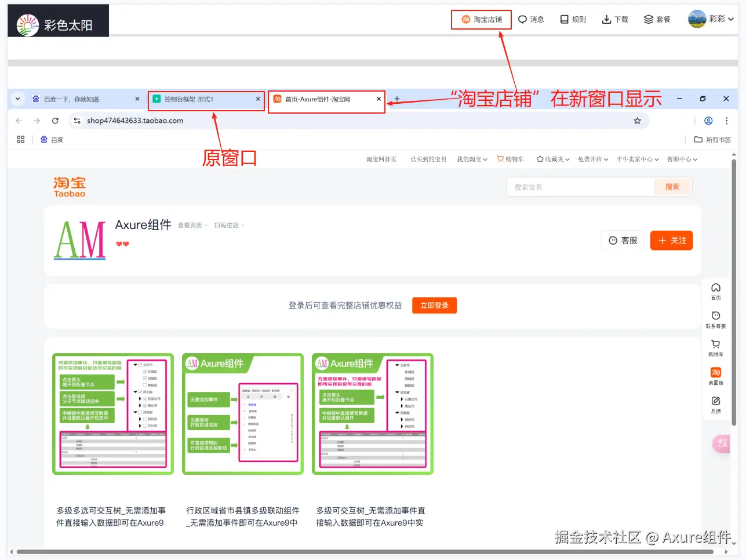
Task: Open 购物车 in the right sidebar
Action: pos(716,348)
